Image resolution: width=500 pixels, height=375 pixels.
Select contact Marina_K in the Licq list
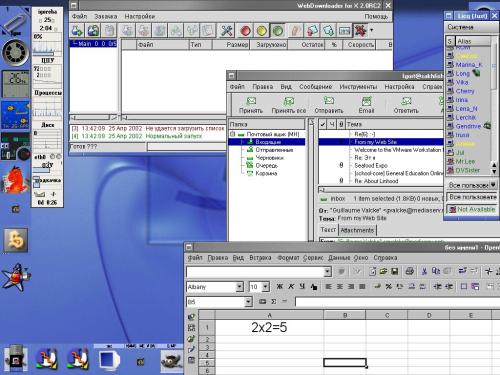(468, 65)
